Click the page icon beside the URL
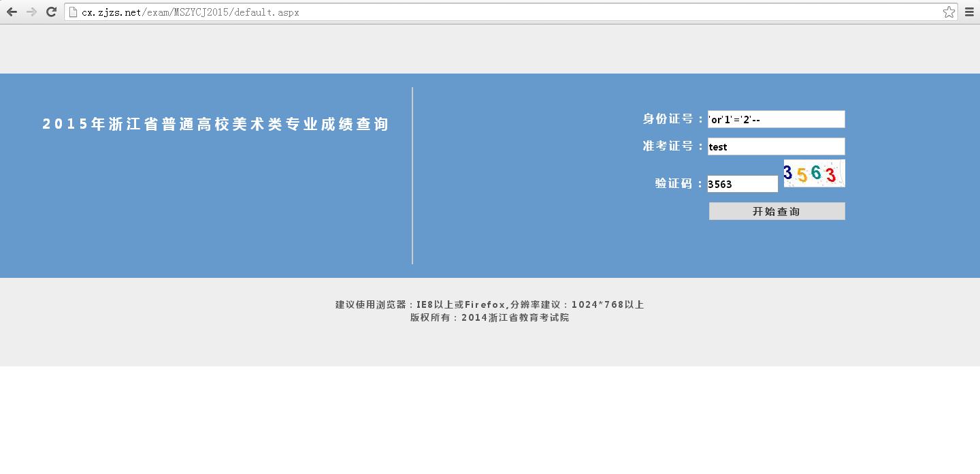 pyautogui.click(x=73, y=12)
